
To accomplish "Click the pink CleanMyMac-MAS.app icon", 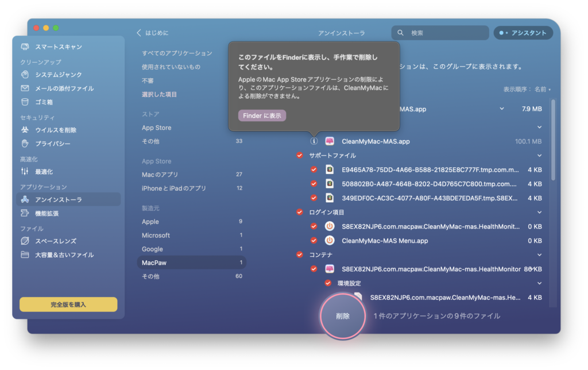I will click(x=330, y=141).
